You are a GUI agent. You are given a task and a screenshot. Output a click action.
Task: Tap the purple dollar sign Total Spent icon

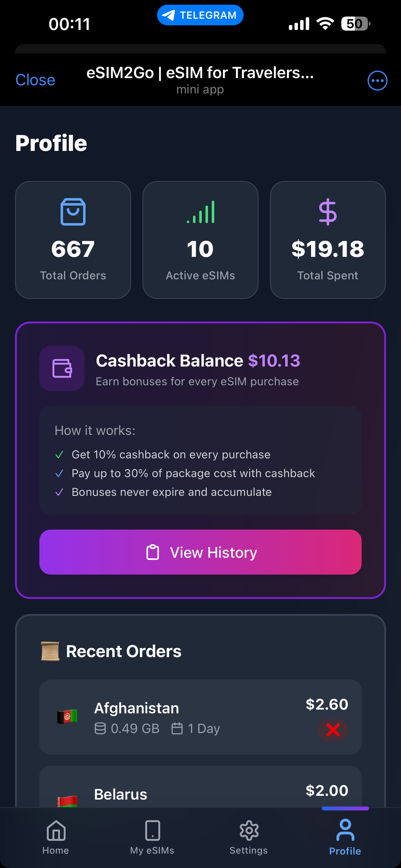pos(328,212)
